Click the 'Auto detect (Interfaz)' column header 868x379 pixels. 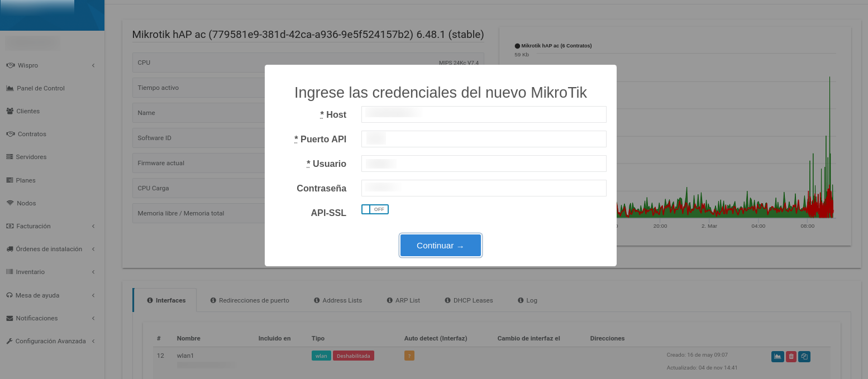click(436, 338)
